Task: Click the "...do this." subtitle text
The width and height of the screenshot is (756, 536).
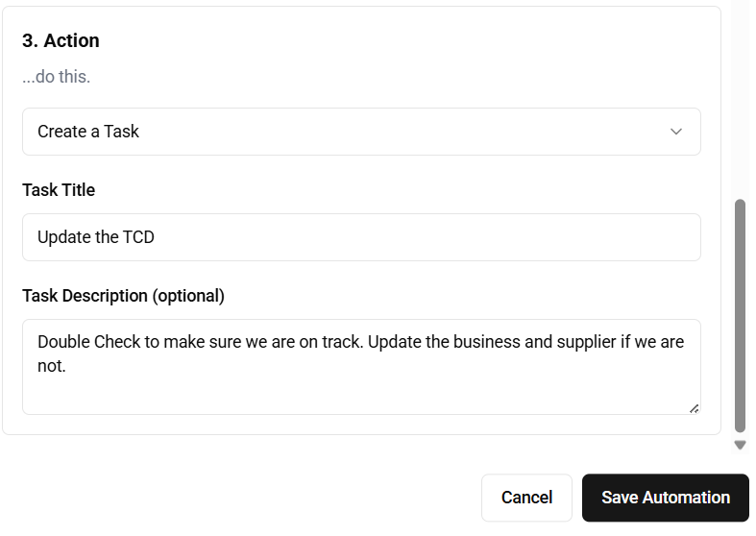Action: [56, 76]
